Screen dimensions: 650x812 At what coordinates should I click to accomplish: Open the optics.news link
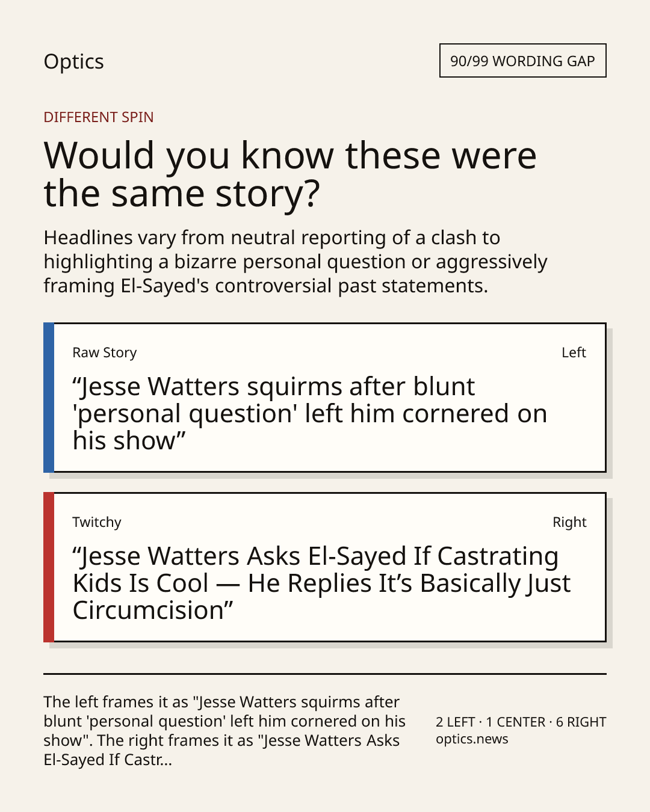(472, 739)
